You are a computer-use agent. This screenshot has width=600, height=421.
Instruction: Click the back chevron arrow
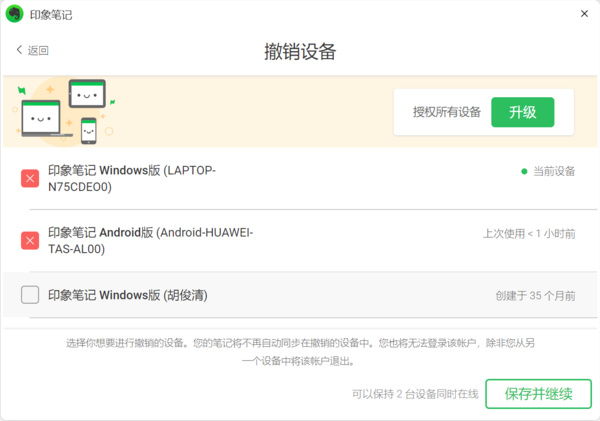point(19,50)
